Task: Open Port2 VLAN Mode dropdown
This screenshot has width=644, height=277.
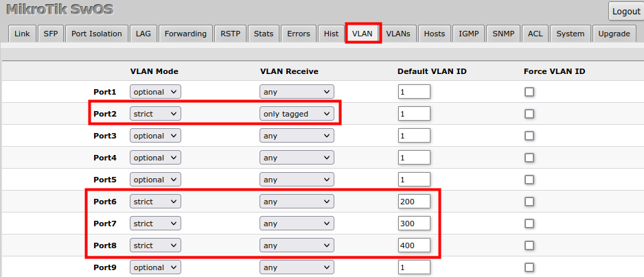Action: pyautogui.click(x=155, y=114)
